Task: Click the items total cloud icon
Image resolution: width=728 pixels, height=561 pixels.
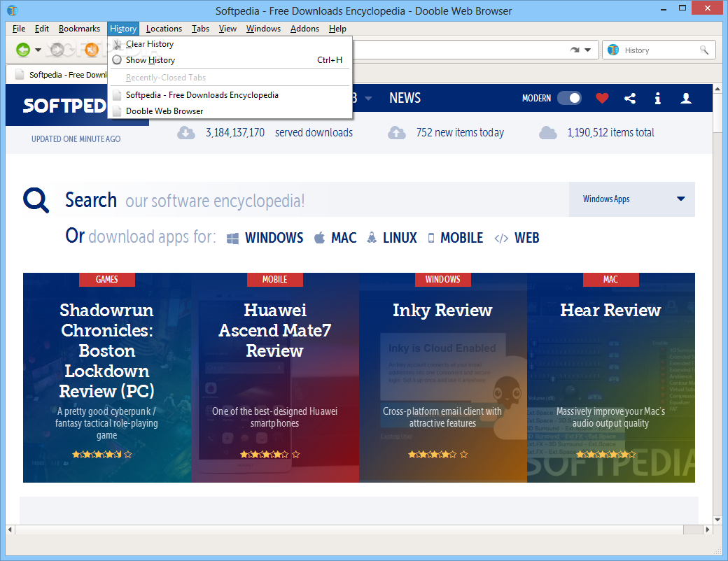Action: (548, 133)
